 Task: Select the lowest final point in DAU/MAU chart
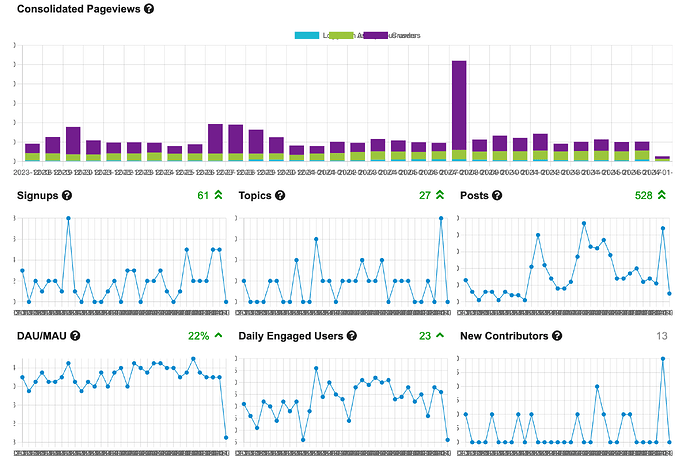pyautogui.click(x=226, y=438)
